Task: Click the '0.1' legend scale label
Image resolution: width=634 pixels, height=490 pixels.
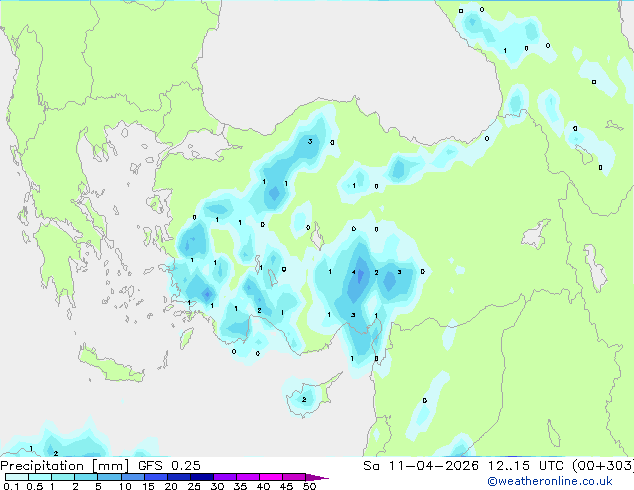Action: click(11, 486)
